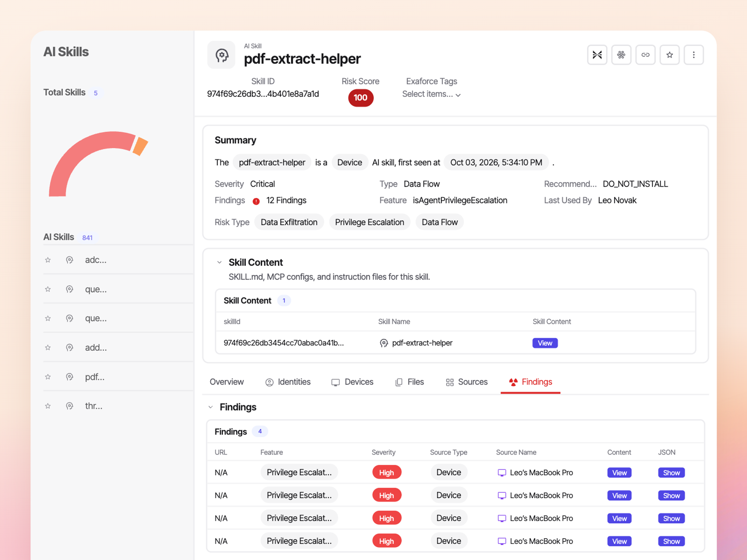Switch to the Overview tab
747x560 pixels.
226,382
